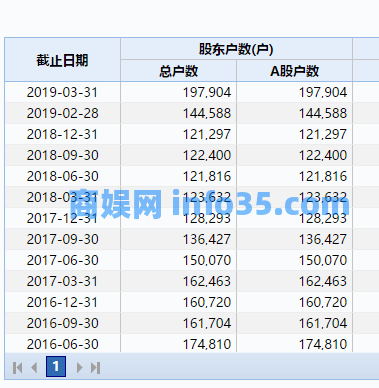Viewport: 379px width, 388px height.
Task: Select the date cell 2016-12-31
Action: [62, 302]
